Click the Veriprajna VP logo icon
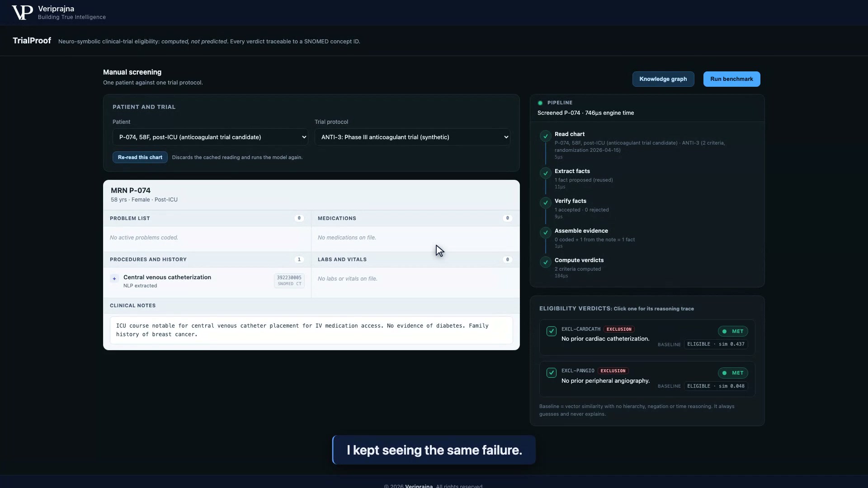 (22, 13)
